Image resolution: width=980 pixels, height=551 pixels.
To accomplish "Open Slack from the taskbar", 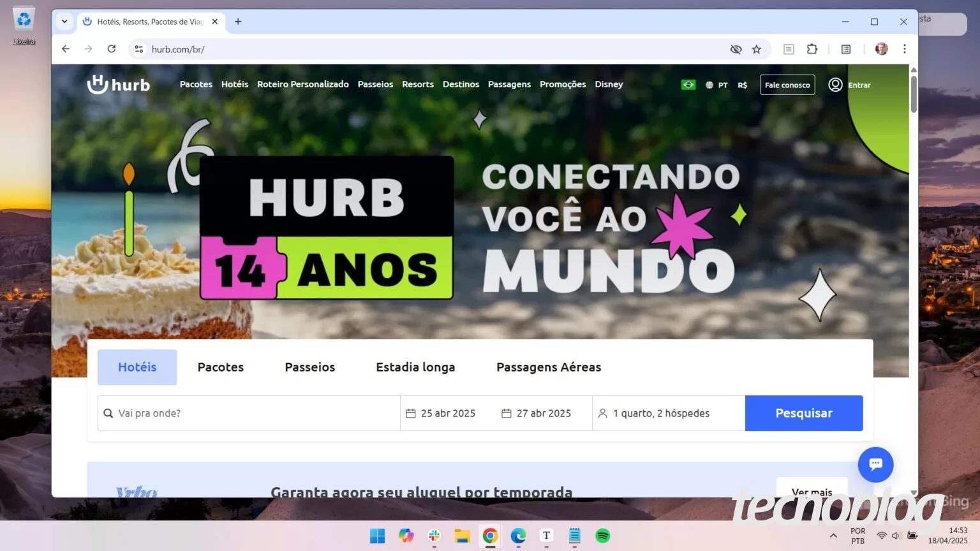I will click(434, 536).
